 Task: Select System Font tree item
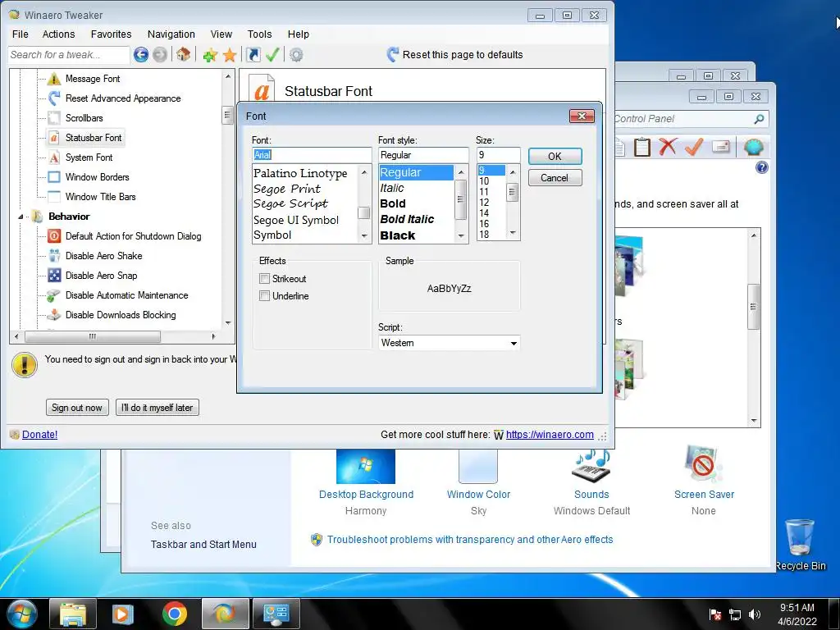[89, 157]
